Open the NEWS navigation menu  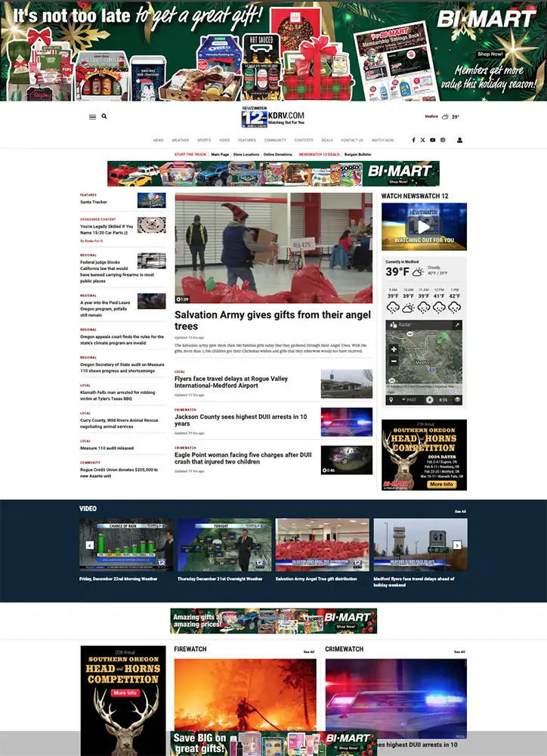point(159,141)
